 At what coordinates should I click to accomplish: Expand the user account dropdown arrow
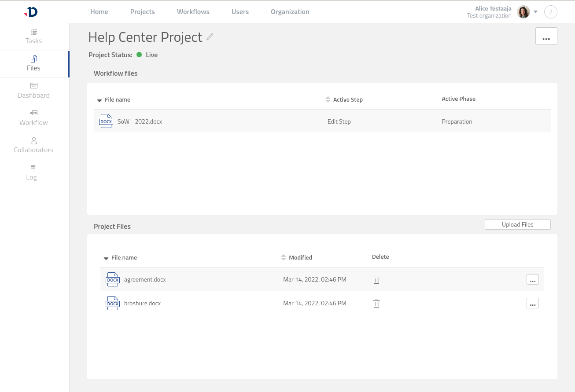[x=536, y=12]
